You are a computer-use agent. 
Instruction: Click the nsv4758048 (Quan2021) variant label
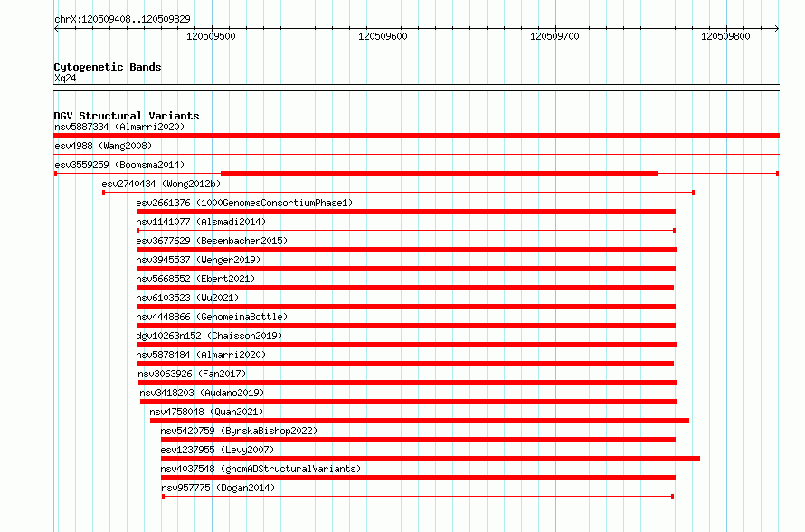tap(206, 412)
